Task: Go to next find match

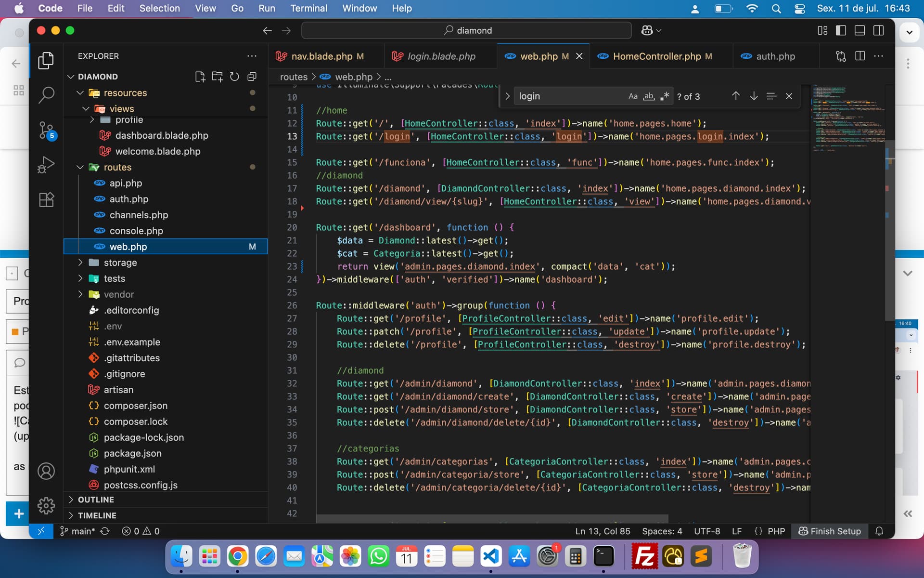Action: (x=754, y=96)
